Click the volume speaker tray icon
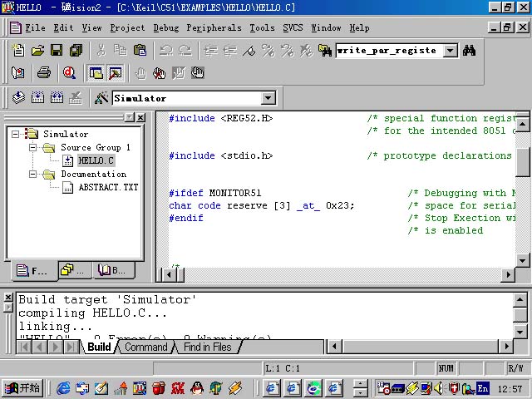The height and width of the screenshot is (399, 532). click(x=438, y=388)
